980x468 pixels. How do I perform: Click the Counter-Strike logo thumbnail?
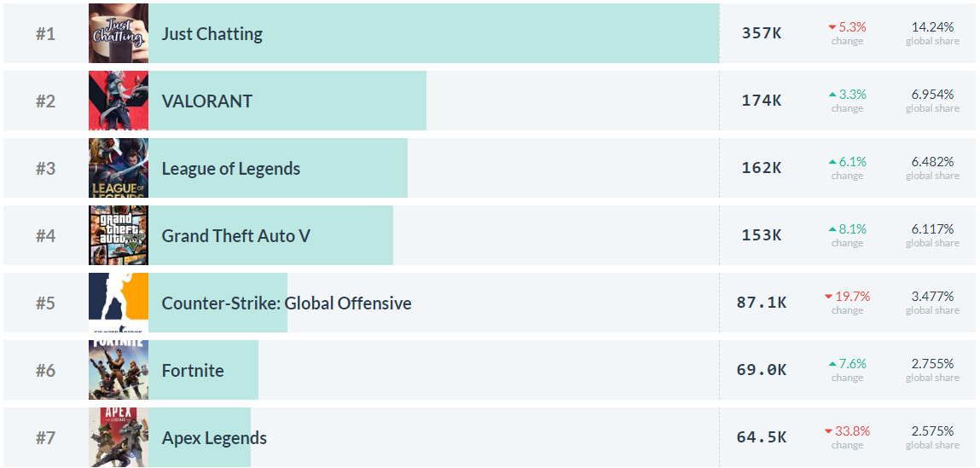[x=118, y=303]
